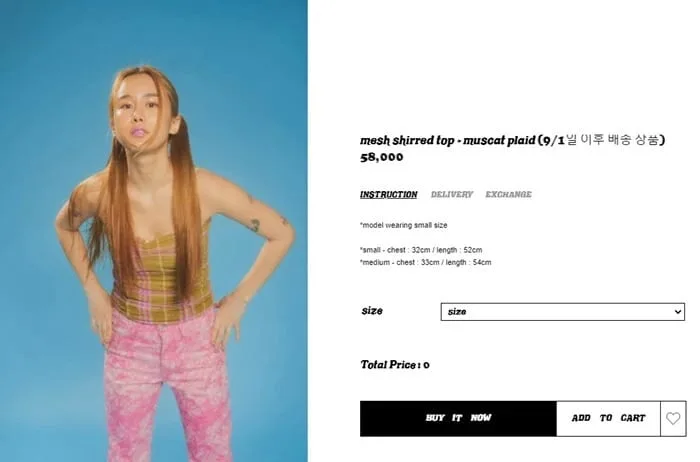Viewport: 700px width, 462px height.
Task: Open the size selection combo box
Action: [562, 312]
